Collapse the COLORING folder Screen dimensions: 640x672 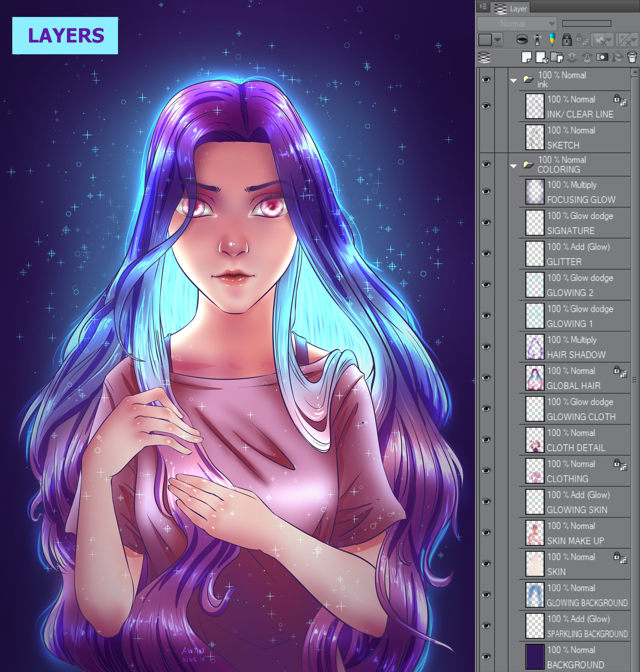pos(513,166)
